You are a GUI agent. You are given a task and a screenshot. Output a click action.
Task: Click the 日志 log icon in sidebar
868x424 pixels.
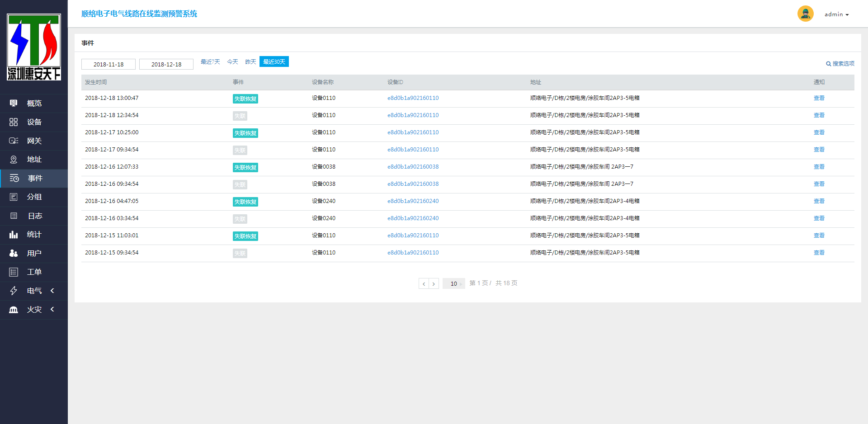(x=14, y=216)
